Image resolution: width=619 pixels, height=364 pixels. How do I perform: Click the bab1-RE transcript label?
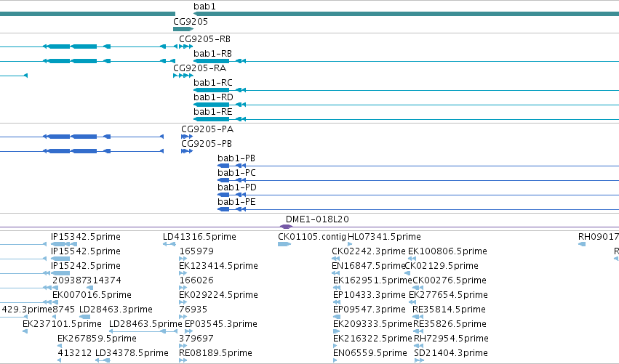213,112
